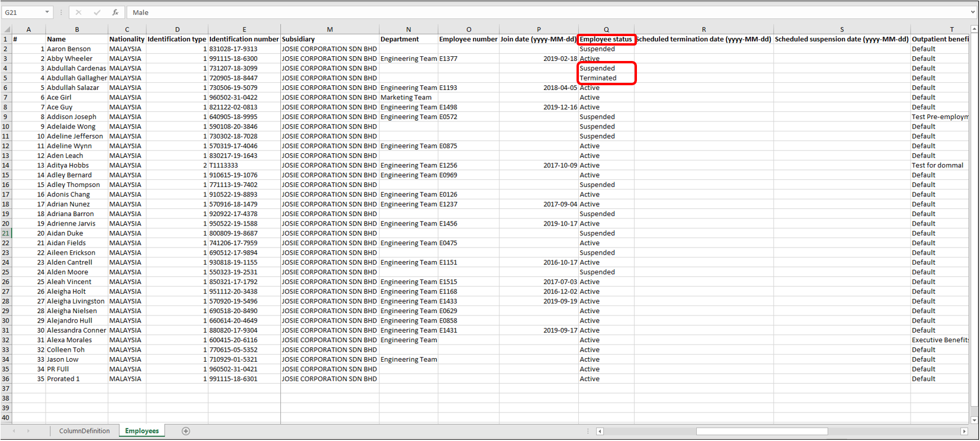Click the Insert Function fx icon
980x441 pixels.
pos(115,12)
